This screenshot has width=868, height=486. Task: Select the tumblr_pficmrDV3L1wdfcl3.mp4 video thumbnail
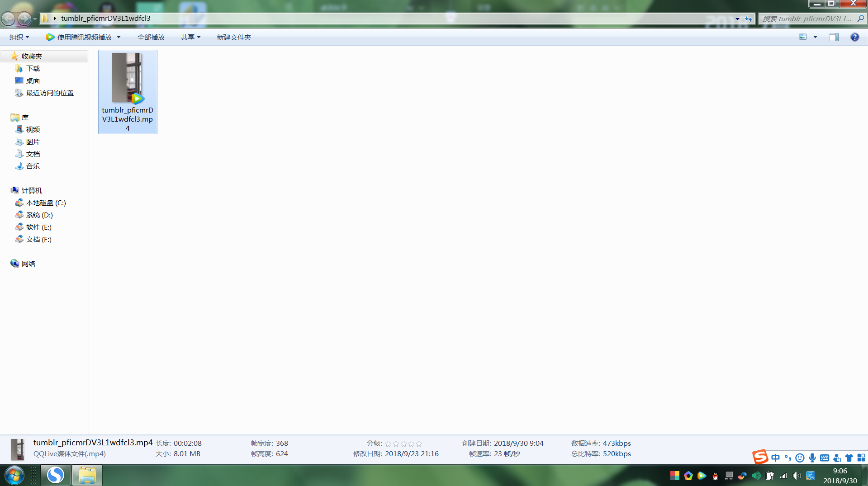pos(128,92)
